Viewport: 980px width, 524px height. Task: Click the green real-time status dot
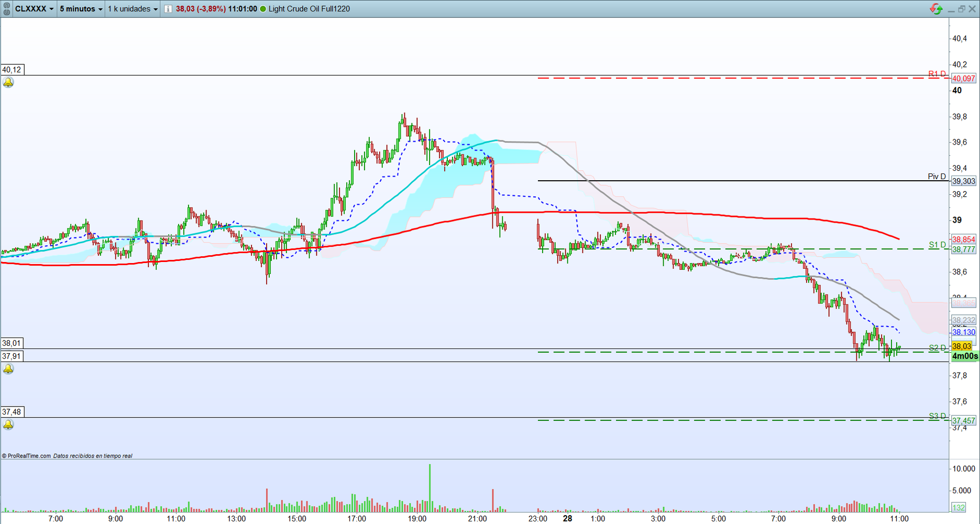[x=263, y=9]
